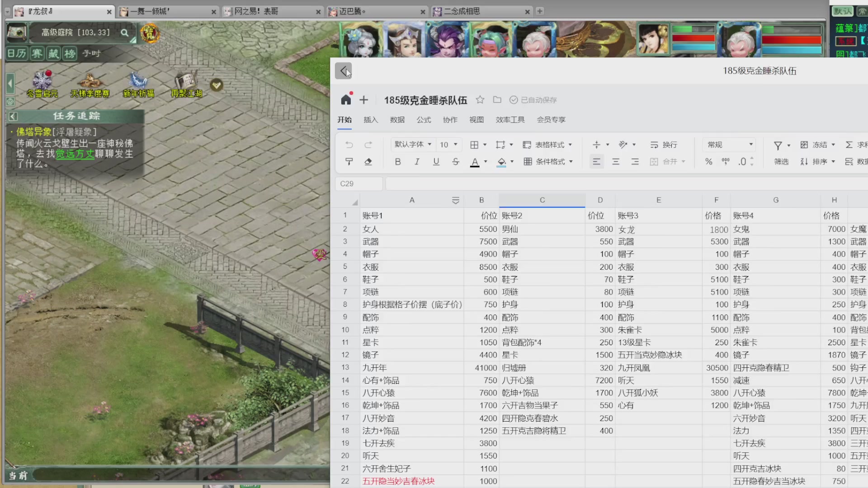Toggle underline formatting
The width and height of the screenshot is (868, 488).
point(436,162)
